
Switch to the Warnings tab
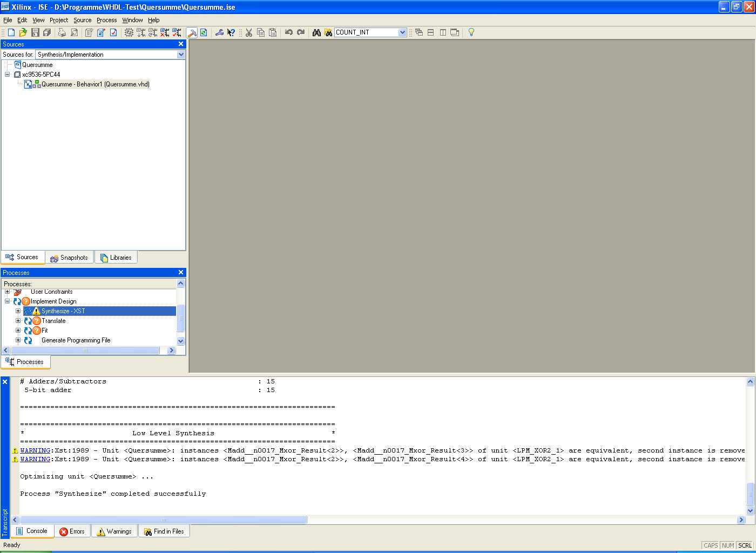point(114,531)
